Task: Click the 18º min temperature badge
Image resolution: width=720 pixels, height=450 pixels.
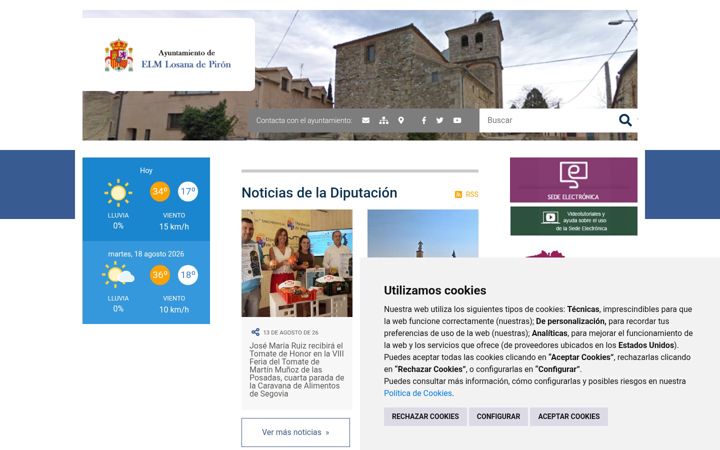Action: (188, 275)
